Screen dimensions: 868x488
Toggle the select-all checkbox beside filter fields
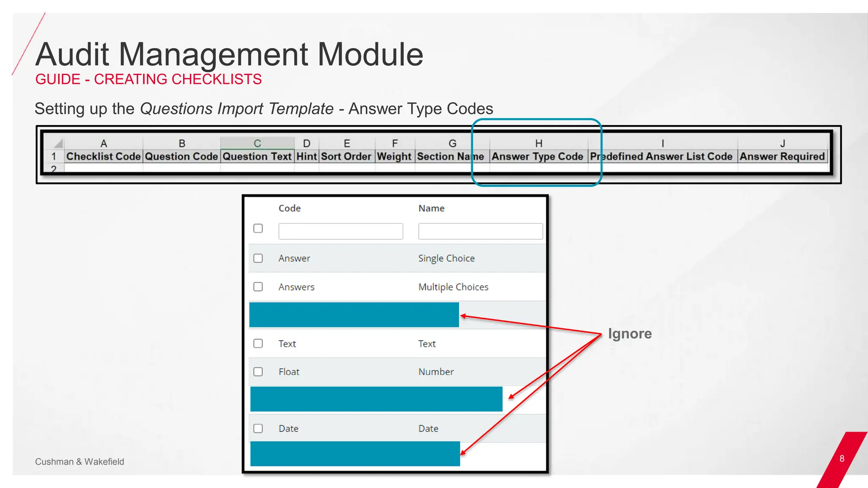click(x=258, y=228)
